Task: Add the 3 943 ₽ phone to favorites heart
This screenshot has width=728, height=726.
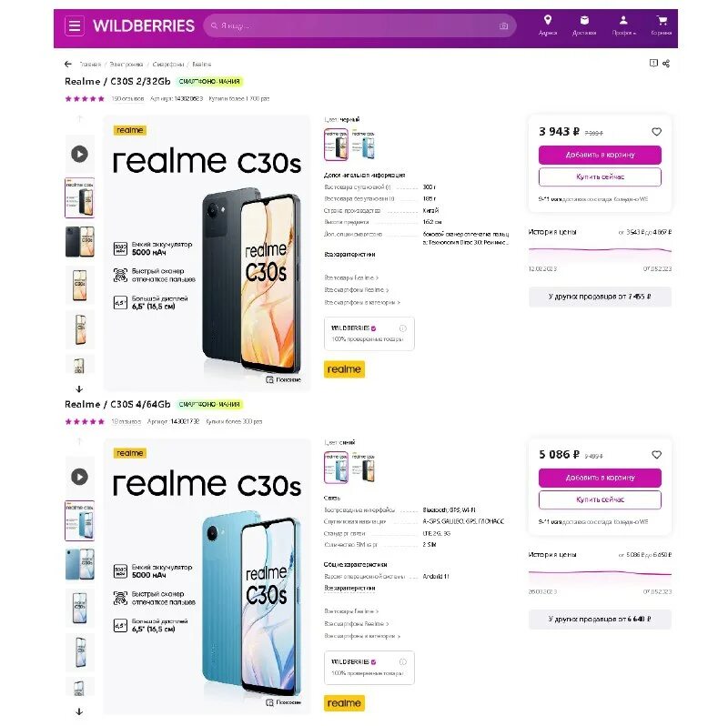Action: (x=656, y=132)
